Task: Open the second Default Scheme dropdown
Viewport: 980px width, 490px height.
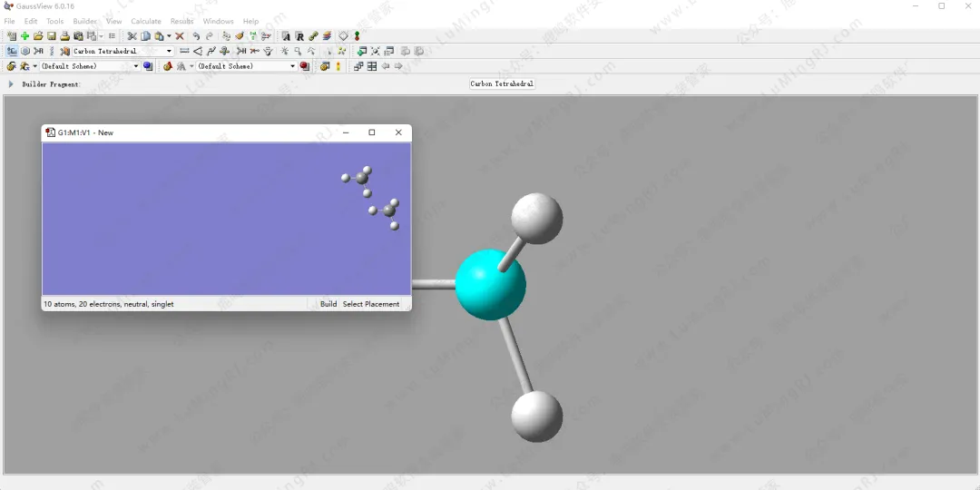Action: (x=292, y=66)
